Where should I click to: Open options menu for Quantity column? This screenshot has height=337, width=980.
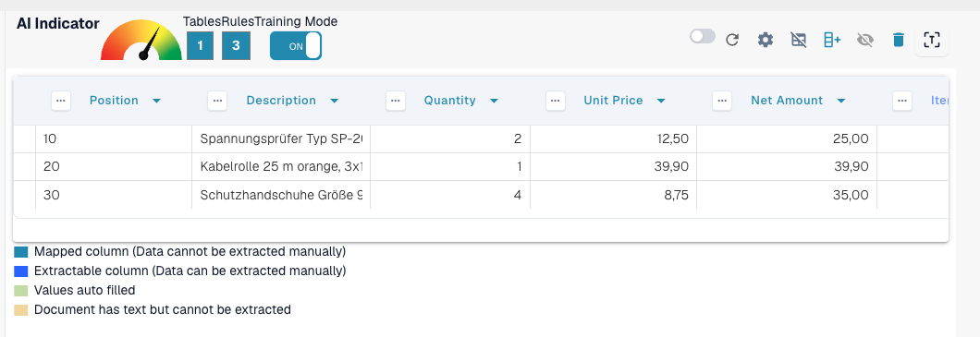pos(396,101)
